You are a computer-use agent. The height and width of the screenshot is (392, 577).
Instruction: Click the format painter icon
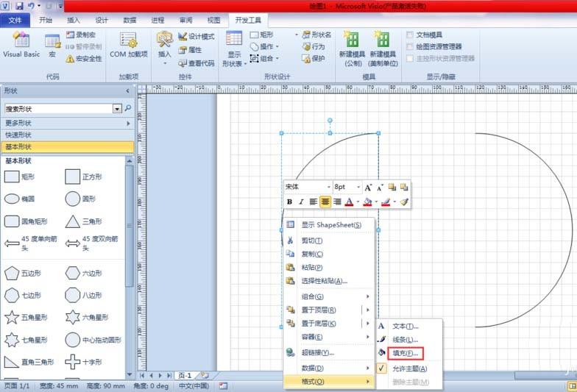tap(404, 202)
